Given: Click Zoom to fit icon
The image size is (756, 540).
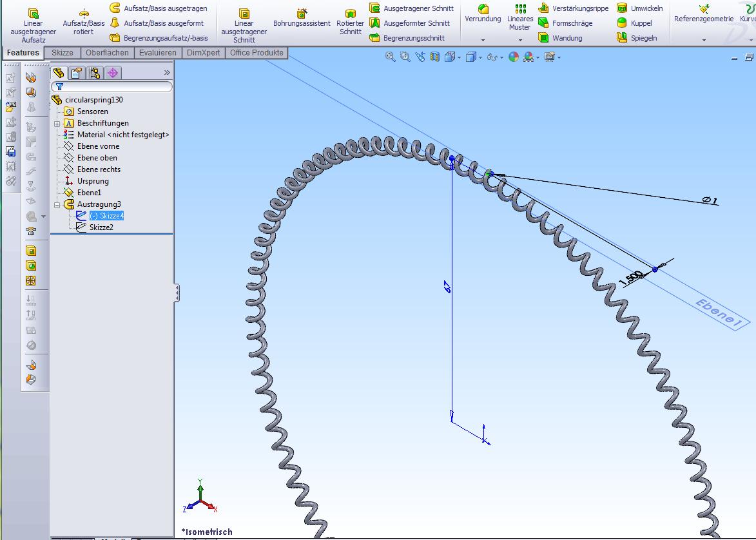Looking at the screenshot, I should pos(390,57).
